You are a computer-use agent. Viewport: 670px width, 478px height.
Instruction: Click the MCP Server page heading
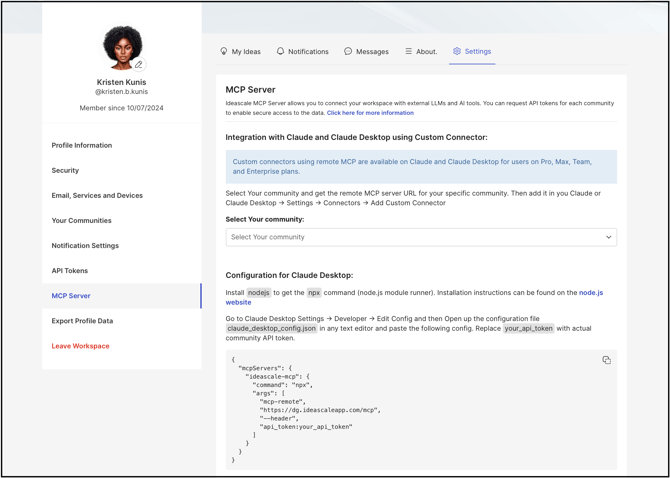pyautogui.click(x=250, y=90)
